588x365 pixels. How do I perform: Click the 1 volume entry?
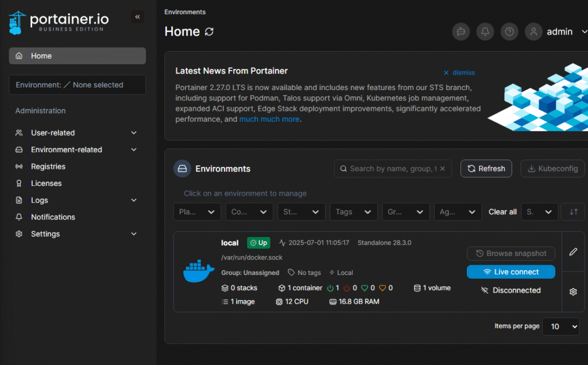point(432,288)
